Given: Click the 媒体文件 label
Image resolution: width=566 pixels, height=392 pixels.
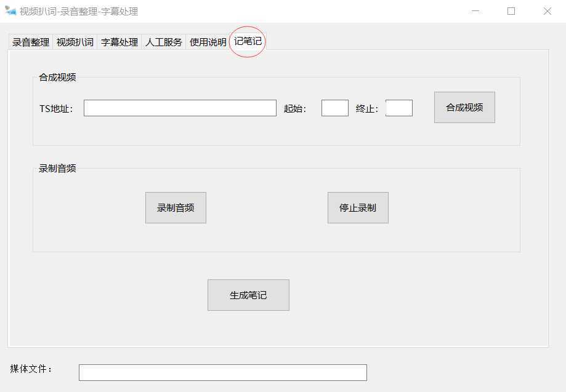Looking at the screenshot, I should click(31, 369).
